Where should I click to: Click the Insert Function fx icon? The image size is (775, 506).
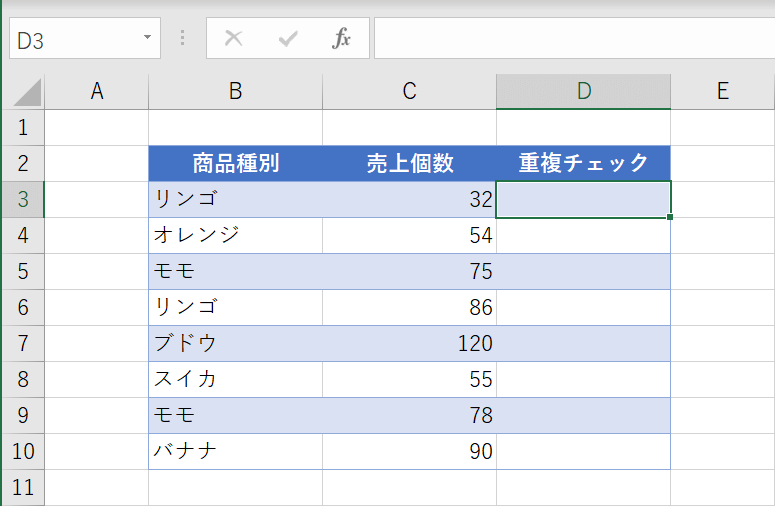coord(342,39)
